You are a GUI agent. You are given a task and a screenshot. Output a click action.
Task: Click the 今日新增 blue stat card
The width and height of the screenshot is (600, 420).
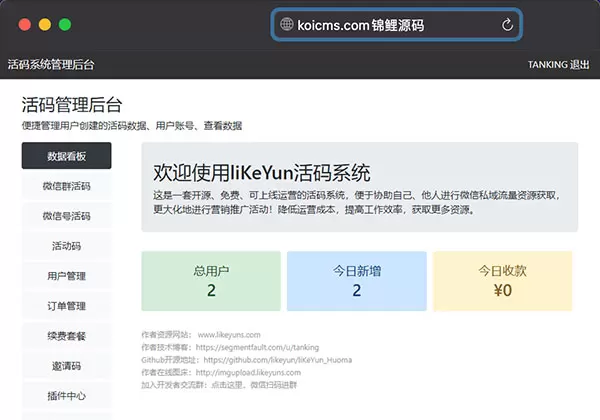click(357, 281)
